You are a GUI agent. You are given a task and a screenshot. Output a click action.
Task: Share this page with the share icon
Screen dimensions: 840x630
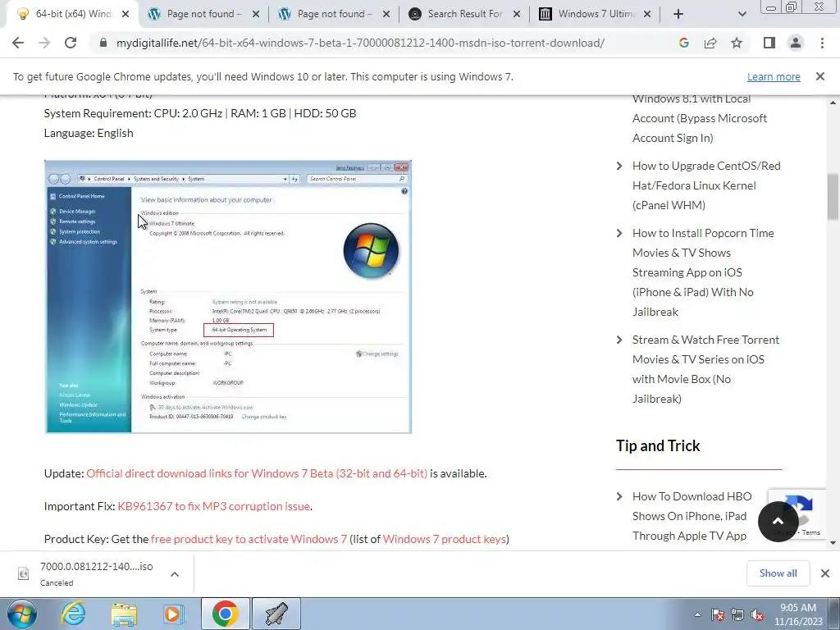click(710, 43)
